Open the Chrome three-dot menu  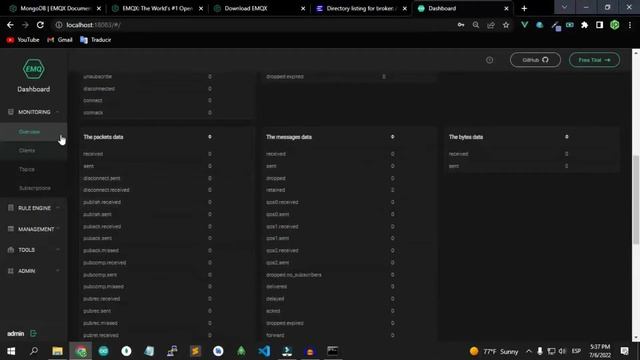click(630, 25)
